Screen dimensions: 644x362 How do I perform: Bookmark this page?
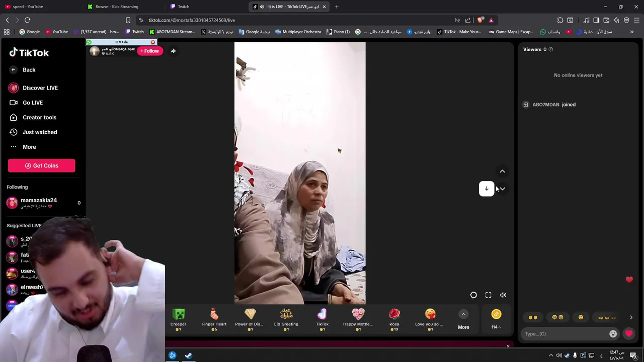pos(128,20)
